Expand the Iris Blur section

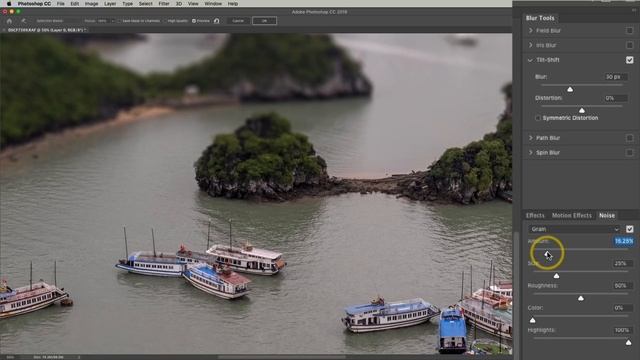point(530,45)
